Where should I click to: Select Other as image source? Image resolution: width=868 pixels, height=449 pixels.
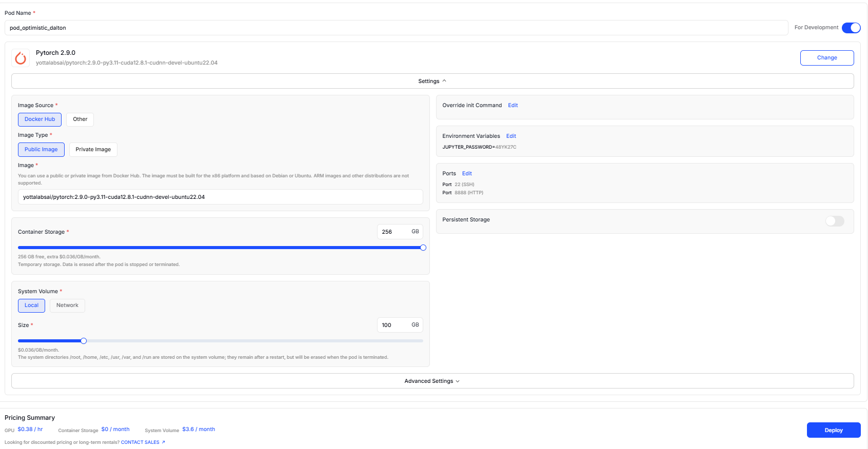pyautogui.click(x=80, y=119)
